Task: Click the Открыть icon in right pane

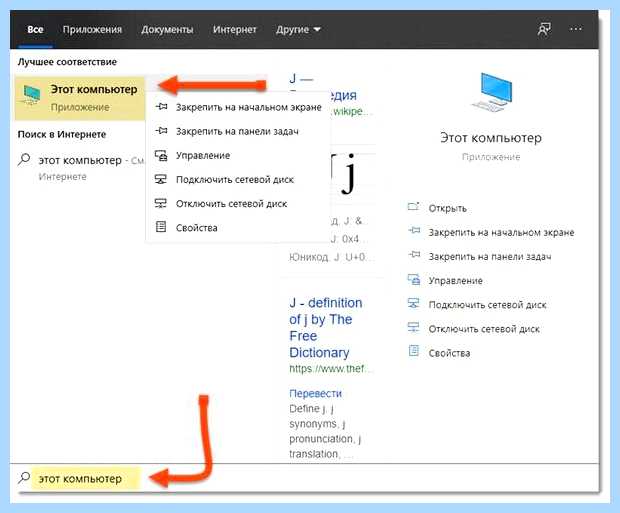Action: pyautogui.click(x=414, y=207)
